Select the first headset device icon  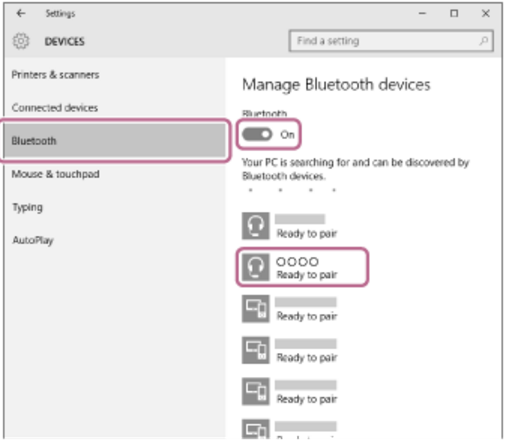point(255,226)
